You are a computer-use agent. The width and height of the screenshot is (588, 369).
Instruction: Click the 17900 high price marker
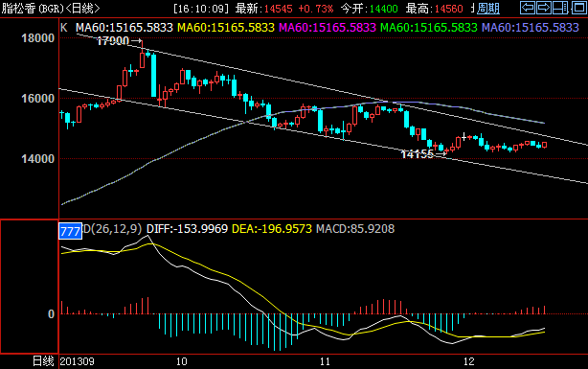113,41
